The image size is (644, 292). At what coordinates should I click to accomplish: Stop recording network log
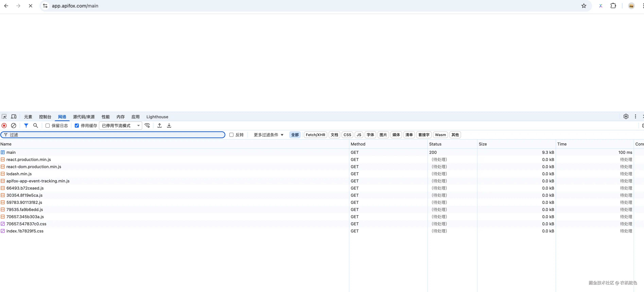[x=4, y=125]
